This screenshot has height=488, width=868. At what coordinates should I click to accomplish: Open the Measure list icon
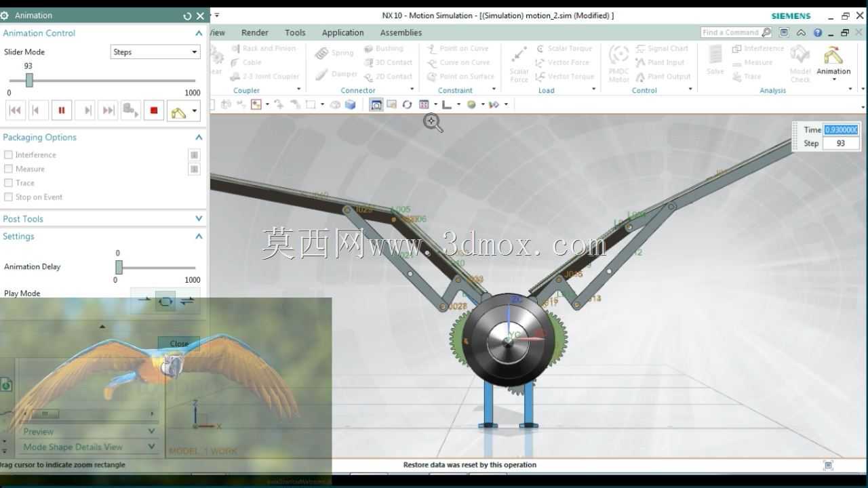point(195,169)
